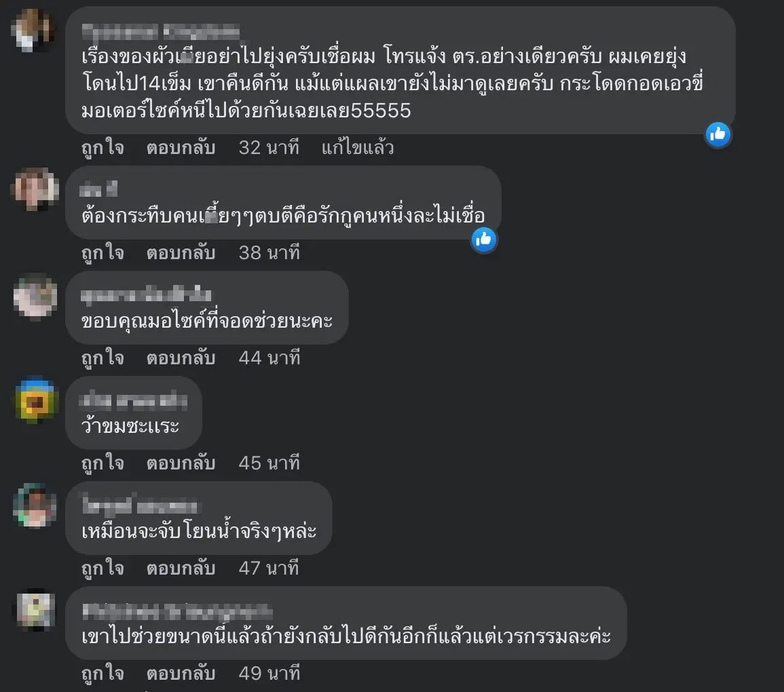This screenshot has height=692, width=784.
Task: Click the like reaction on the 32 นาที comment
Action: click(x=718, y=134)
